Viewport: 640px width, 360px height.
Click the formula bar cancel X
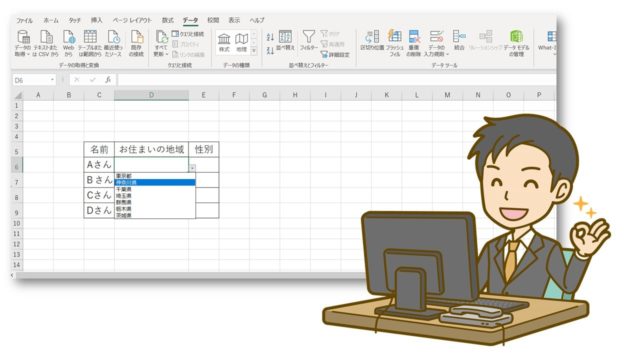click(77, 80)
